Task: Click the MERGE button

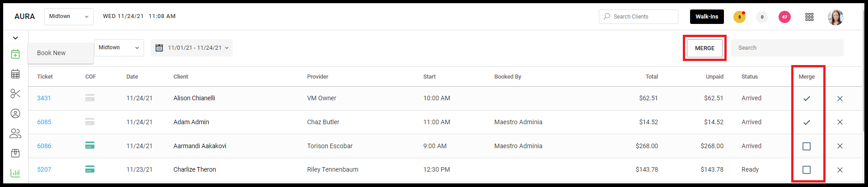Action: (705, 48)
